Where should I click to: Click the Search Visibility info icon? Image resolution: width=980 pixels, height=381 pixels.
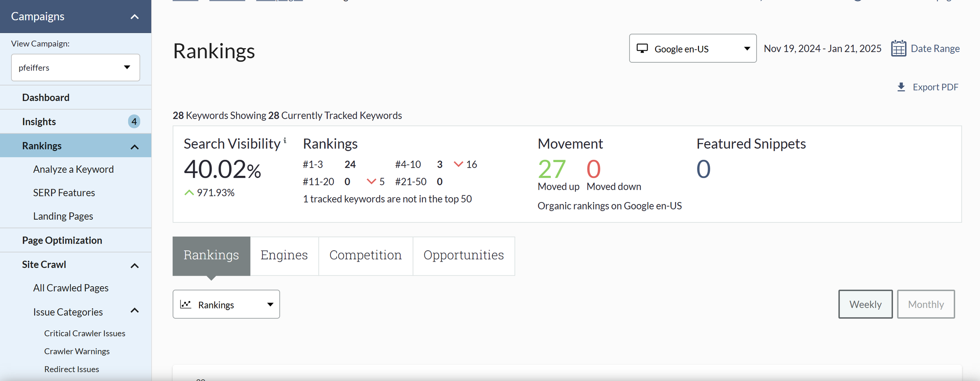point(285,140)
